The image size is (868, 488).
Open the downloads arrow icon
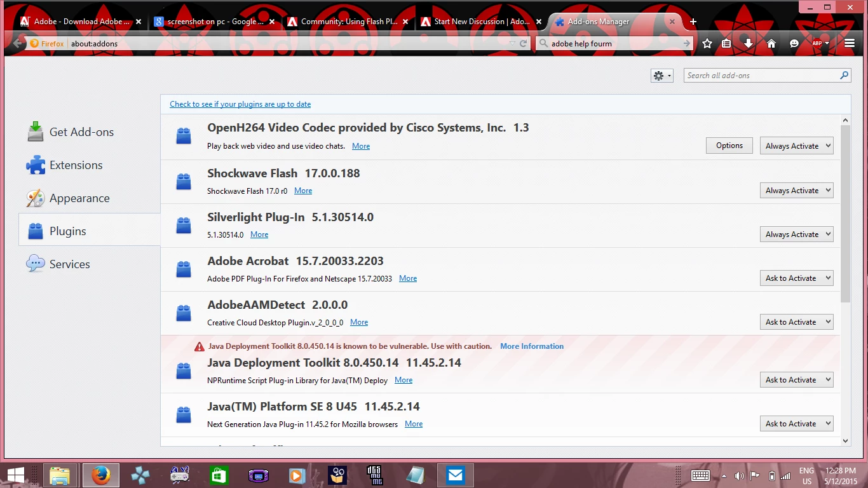tap(749, 44)
